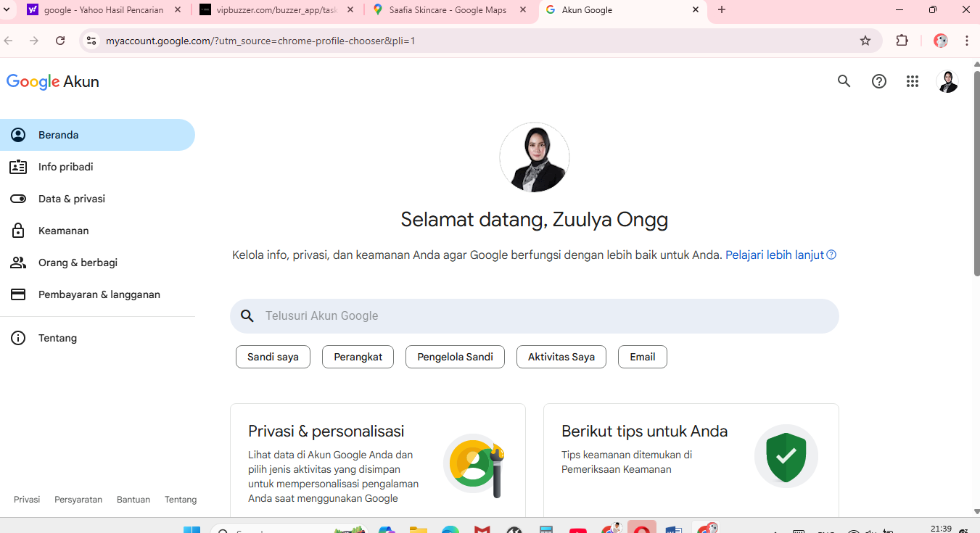The height and width of the screenshot is (533, 980).
Task: Click the Pengelola Sandi chip
Action: tap(456, 357)
